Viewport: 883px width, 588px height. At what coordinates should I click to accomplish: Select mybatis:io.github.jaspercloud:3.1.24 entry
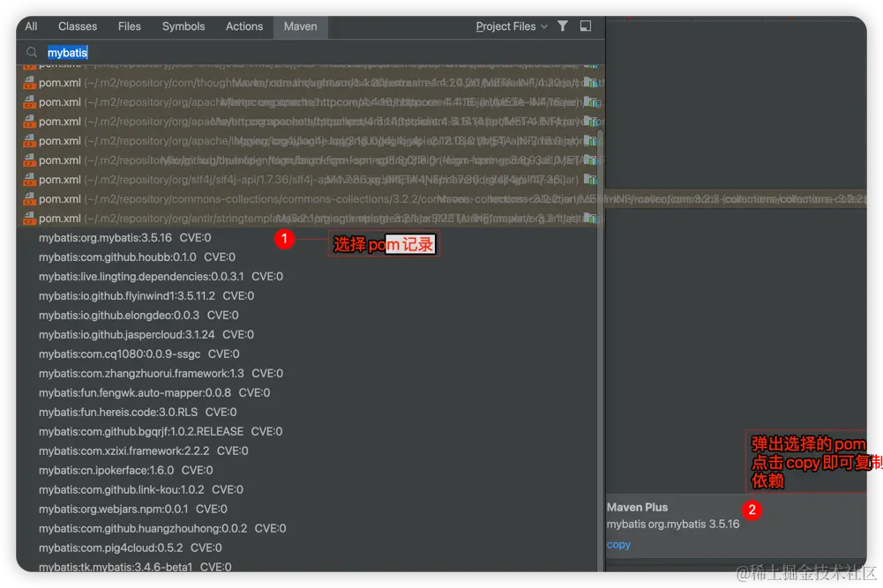click(x=146, y=334)
